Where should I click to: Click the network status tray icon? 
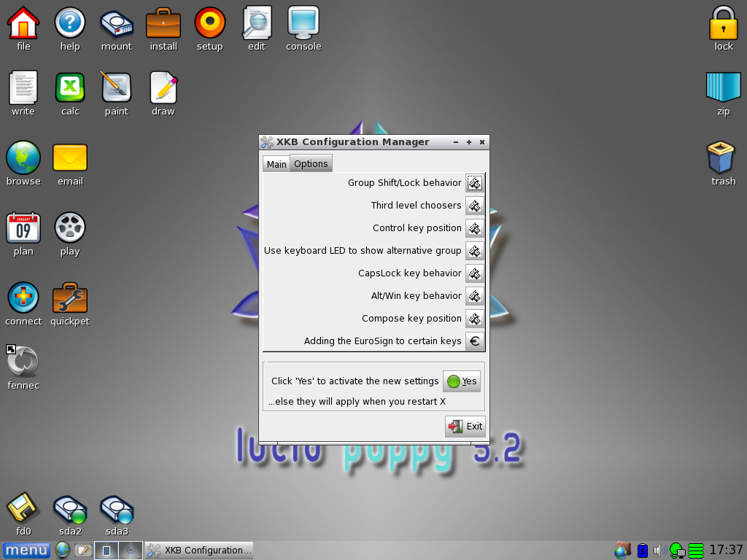[677, 551]
